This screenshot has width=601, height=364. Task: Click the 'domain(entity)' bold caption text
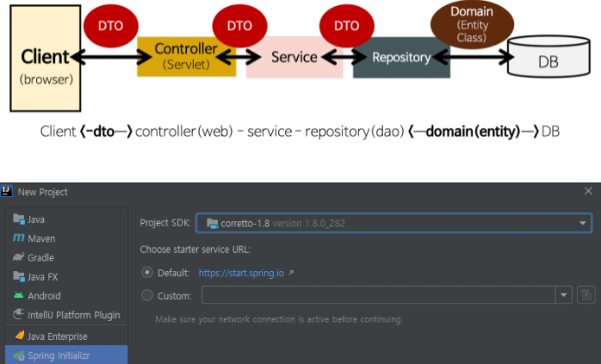pos(473,132)
